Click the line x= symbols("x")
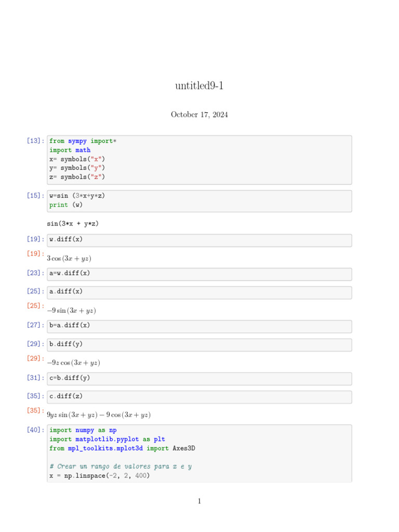Image resolution: width=399 pixels, height=532 pixels. [x=77, y=159]
